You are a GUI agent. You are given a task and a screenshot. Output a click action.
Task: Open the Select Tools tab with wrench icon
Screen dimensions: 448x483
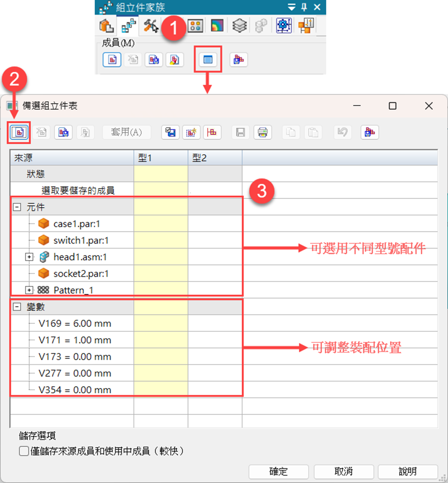151,26
